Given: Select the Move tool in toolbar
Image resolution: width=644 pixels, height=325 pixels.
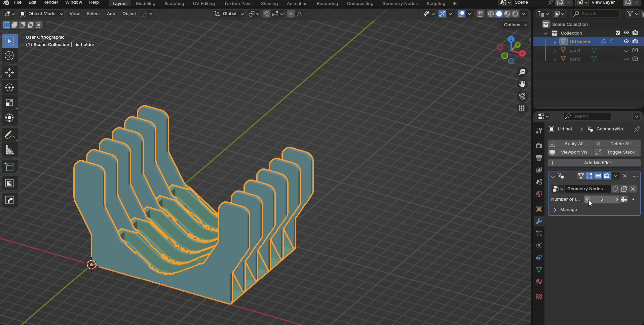Looking at the screenshot, I should click(9, 72).
